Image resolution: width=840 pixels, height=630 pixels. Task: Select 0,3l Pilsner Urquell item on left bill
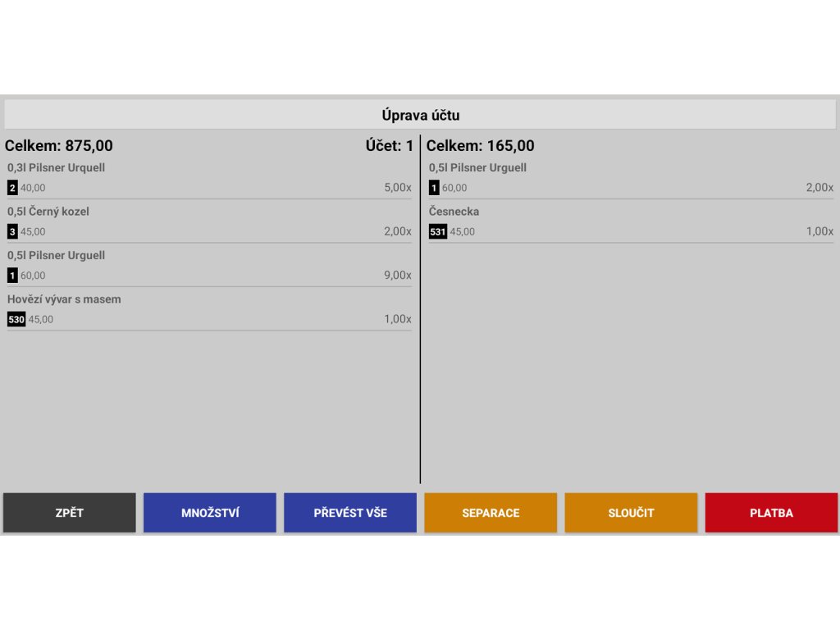pos(209,177)
